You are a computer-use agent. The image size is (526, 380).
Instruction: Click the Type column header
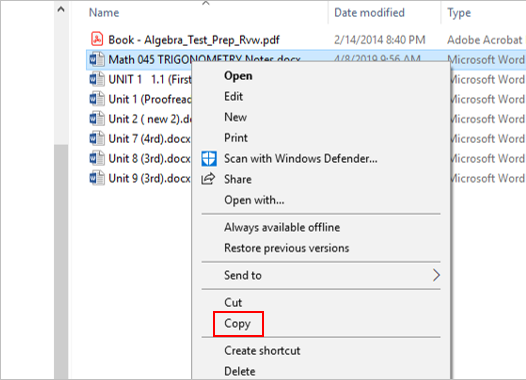(459, 13)
